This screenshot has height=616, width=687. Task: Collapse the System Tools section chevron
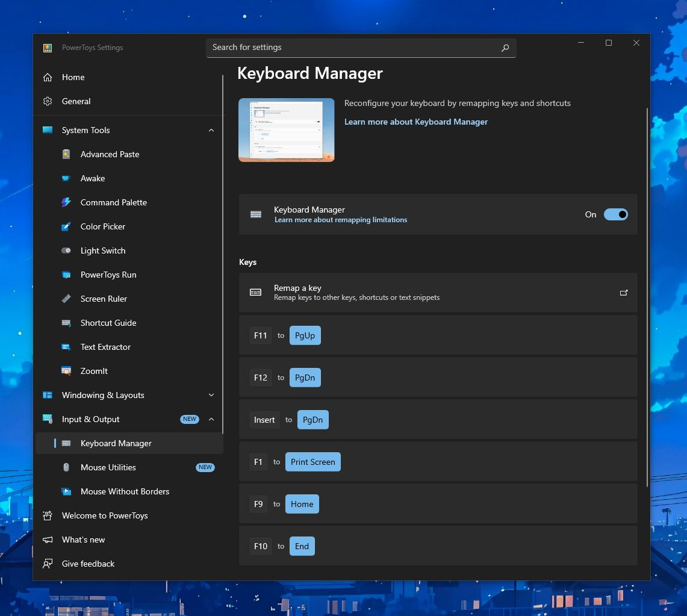(211, 130)
